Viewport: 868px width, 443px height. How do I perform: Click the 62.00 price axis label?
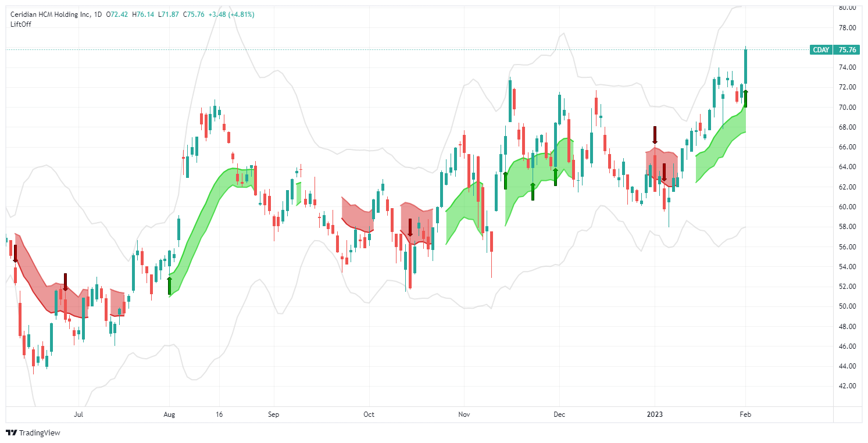tap(846, 187)
